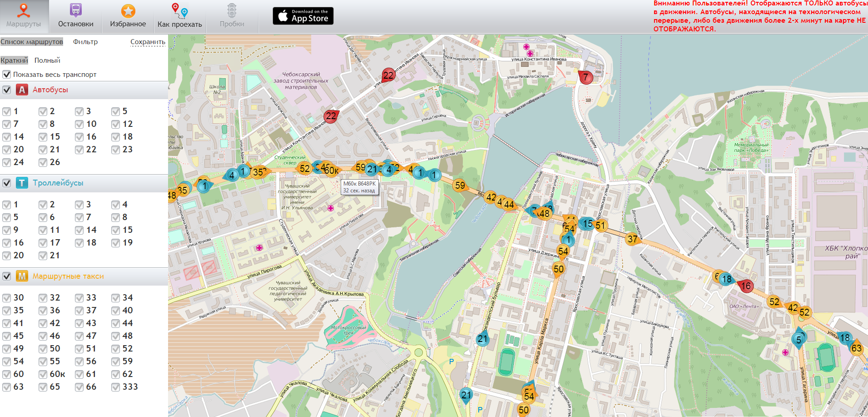The image size is (868, 417).
Task: Switch to the Фильтр tab
Action: [85, 42]
